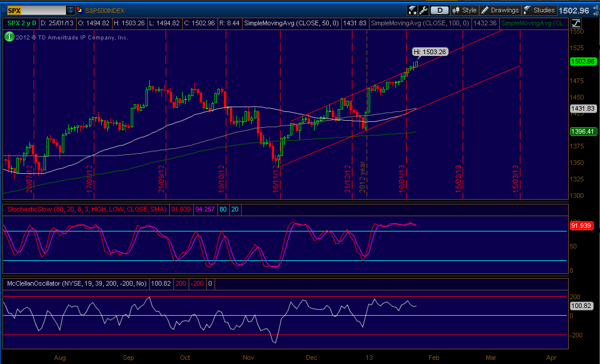600x364 pixels.
Task: Click the small circle left of symbol box
Action: (4, 11)
